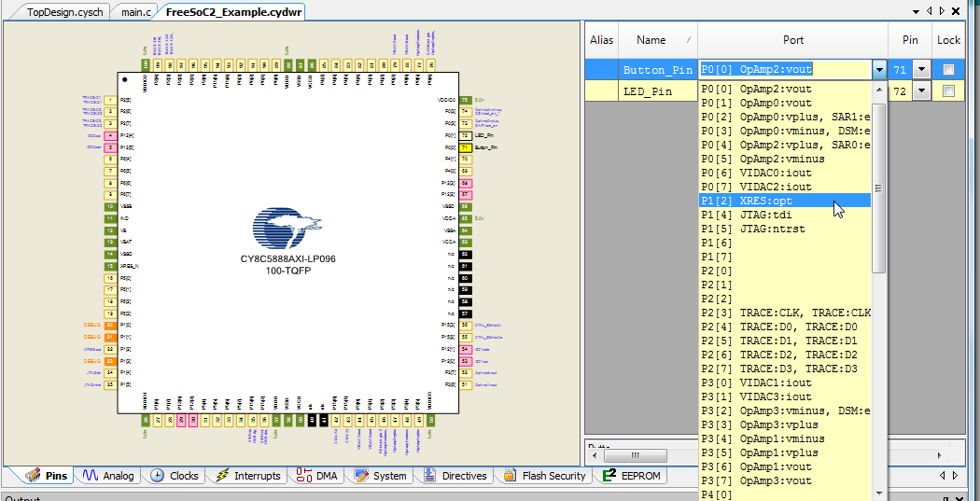The height and width of the screenshot is (501, 980).
Task: Open the System tab
Action: 381,476
